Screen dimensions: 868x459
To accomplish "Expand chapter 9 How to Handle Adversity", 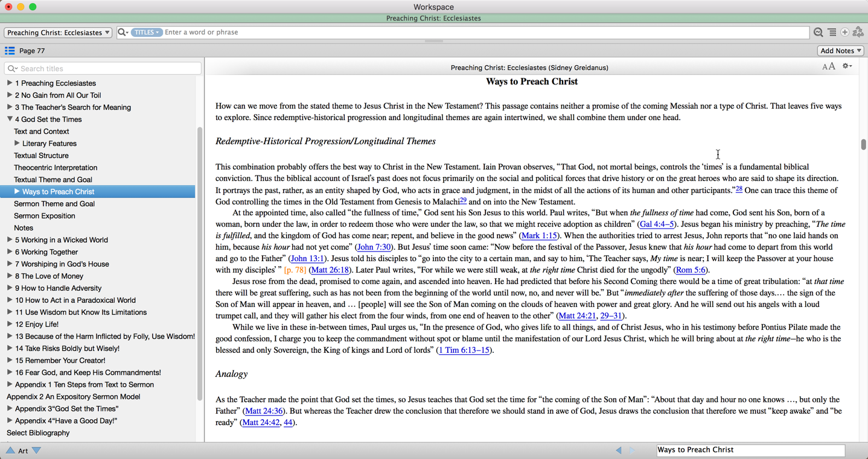I will [x=10, y=288].
